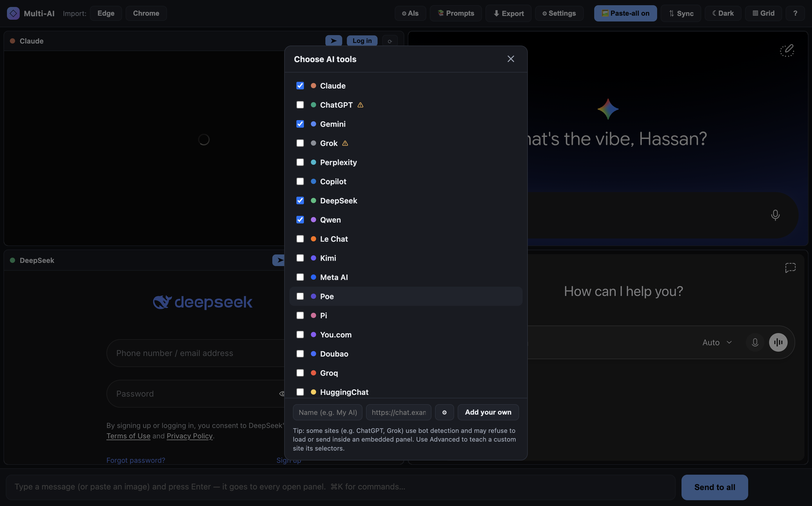Check the Perplexity checkbox
Image resolution: width=812 pixels, height=506 pixels.
point(300,162)
